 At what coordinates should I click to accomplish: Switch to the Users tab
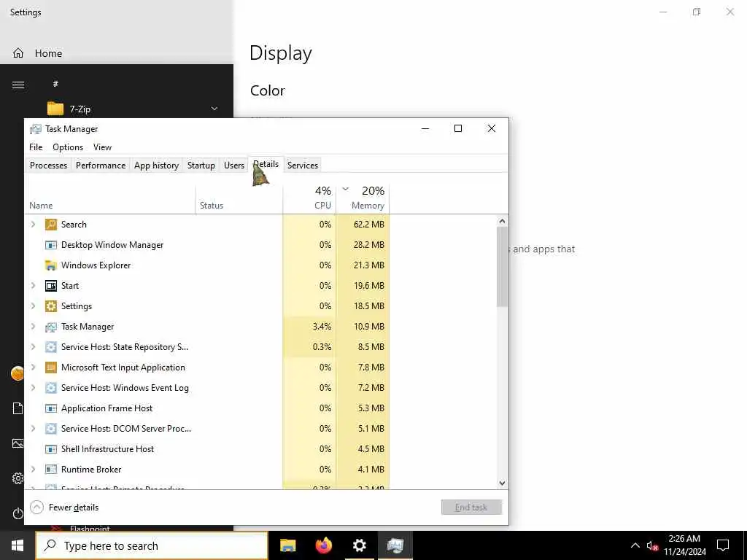tap(234, 166)
